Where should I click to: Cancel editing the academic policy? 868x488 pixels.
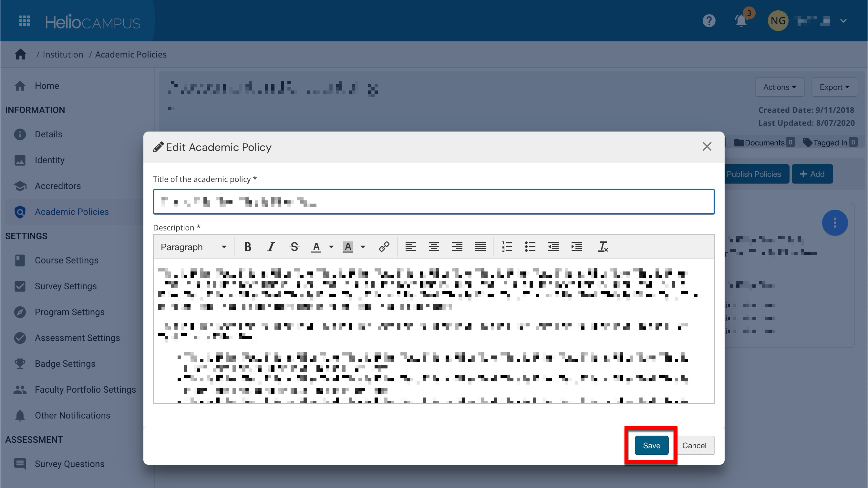tap(694, 445)
